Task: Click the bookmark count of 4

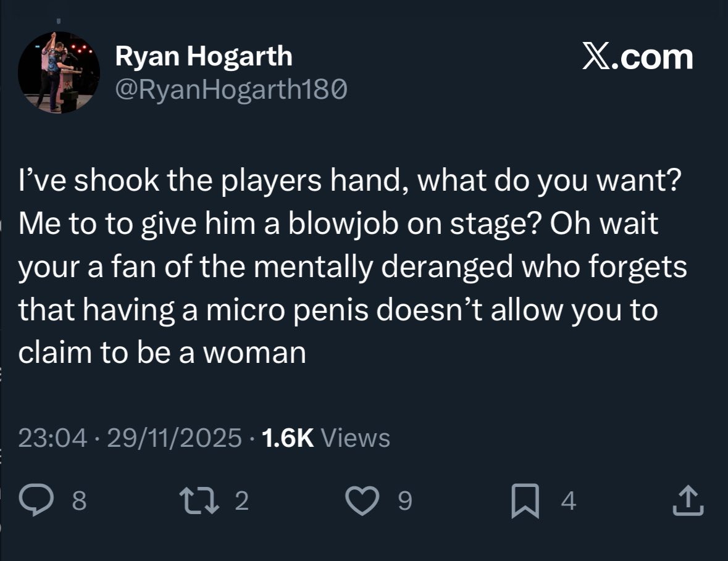Action: [569, 501]
